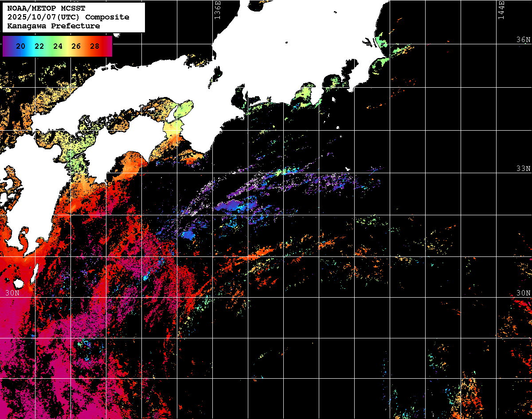Click the 144E longitude label

501,10
